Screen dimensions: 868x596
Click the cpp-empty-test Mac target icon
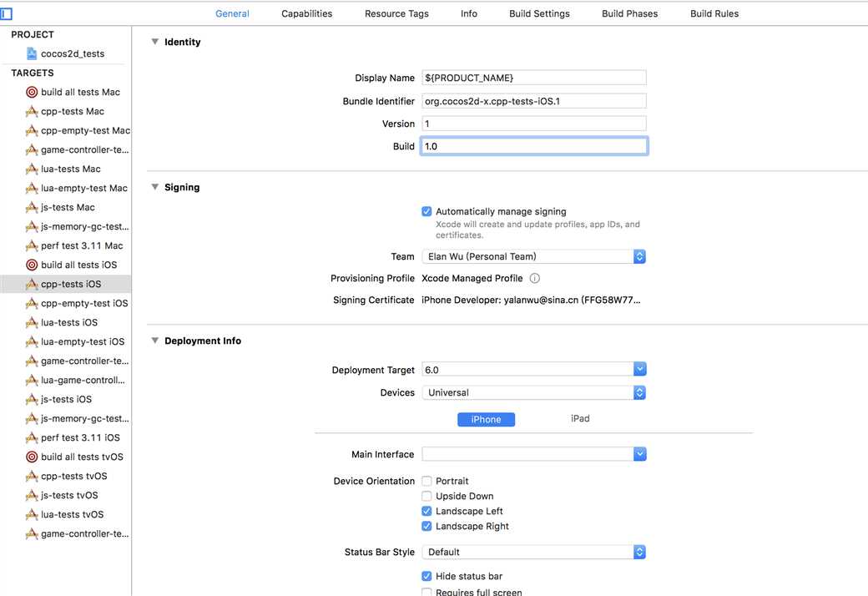tap(32, 131)
